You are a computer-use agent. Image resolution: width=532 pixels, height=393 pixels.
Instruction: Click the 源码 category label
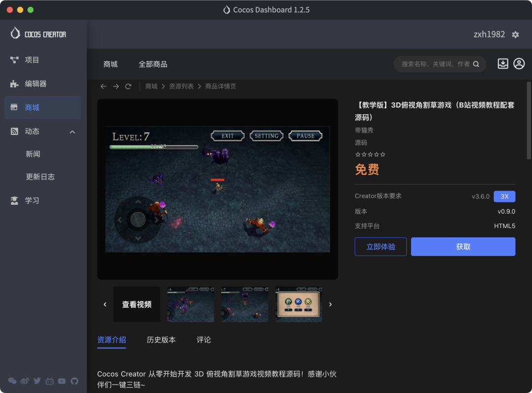pyautogui.click(x=361, y=143)
